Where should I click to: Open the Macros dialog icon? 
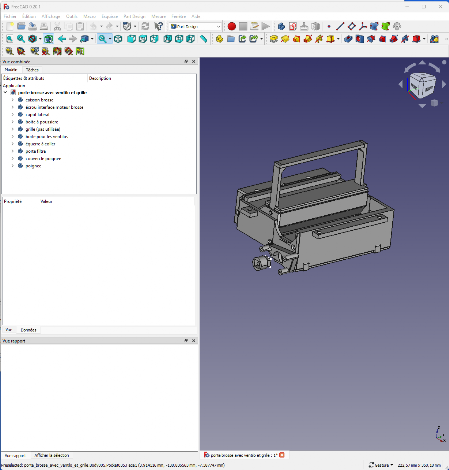pyautogui.click(x=254, y=26)
